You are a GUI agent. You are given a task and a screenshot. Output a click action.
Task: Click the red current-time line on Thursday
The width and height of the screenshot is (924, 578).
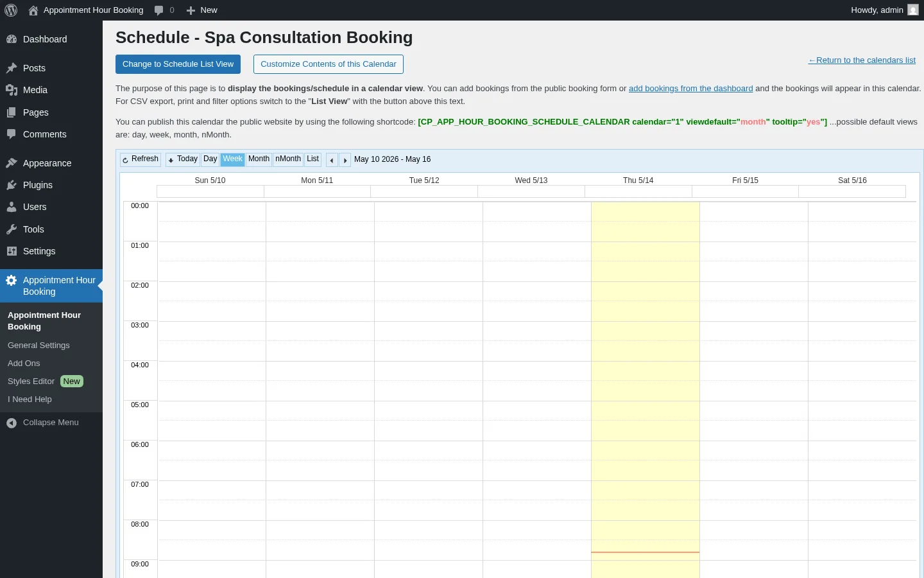[x=645, y=552]
